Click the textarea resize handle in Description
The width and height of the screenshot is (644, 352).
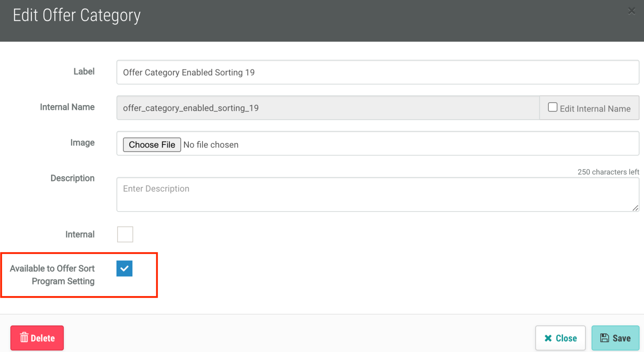635,208
